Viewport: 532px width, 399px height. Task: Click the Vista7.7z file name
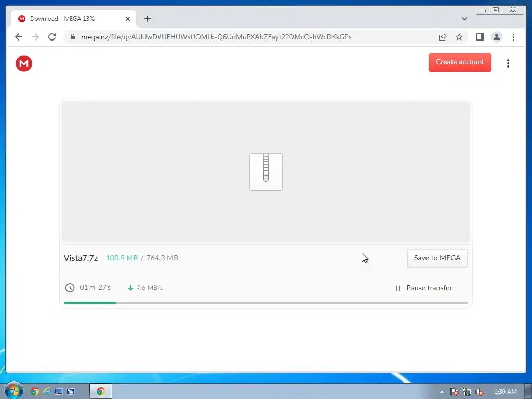click(81, 258)
